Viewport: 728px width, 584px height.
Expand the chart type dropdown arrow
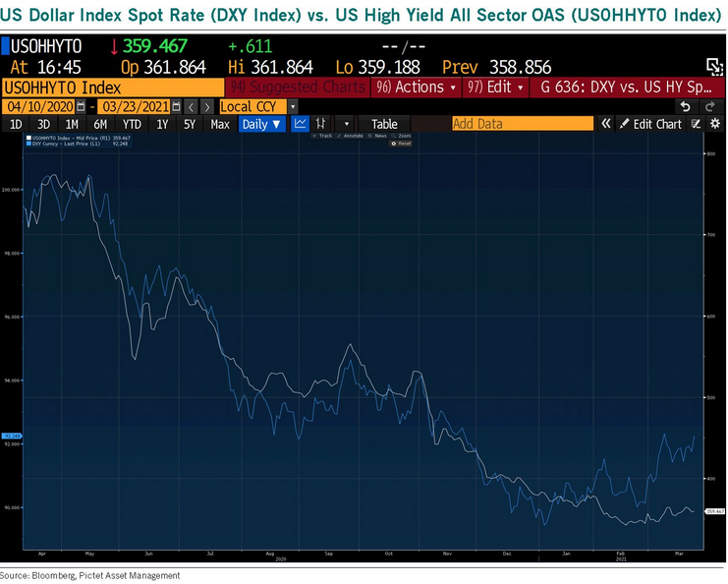(346, 124)
